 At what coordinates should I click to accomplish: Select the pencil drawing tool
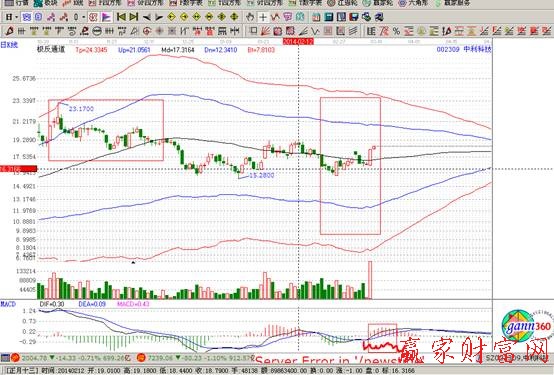tap(10, 31)
